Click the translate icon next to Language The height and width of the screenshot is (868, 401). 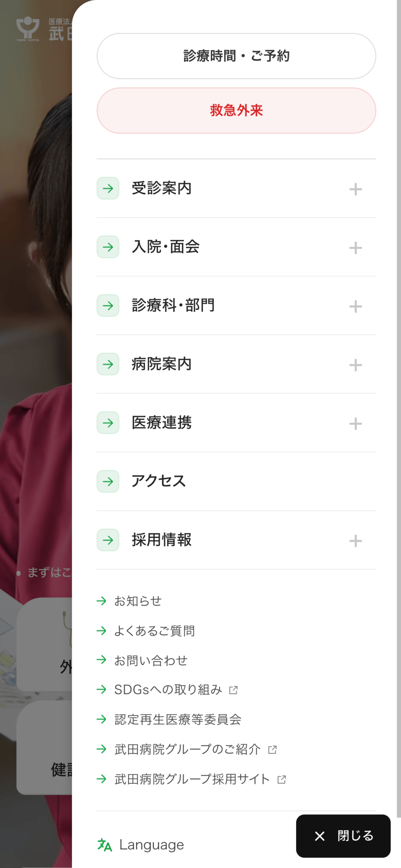click(x=105, y=845)
